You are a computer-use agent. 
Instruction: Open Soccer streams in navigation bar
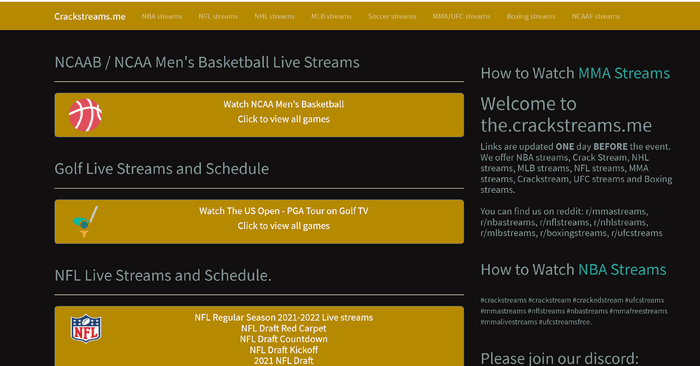point(392,17)
